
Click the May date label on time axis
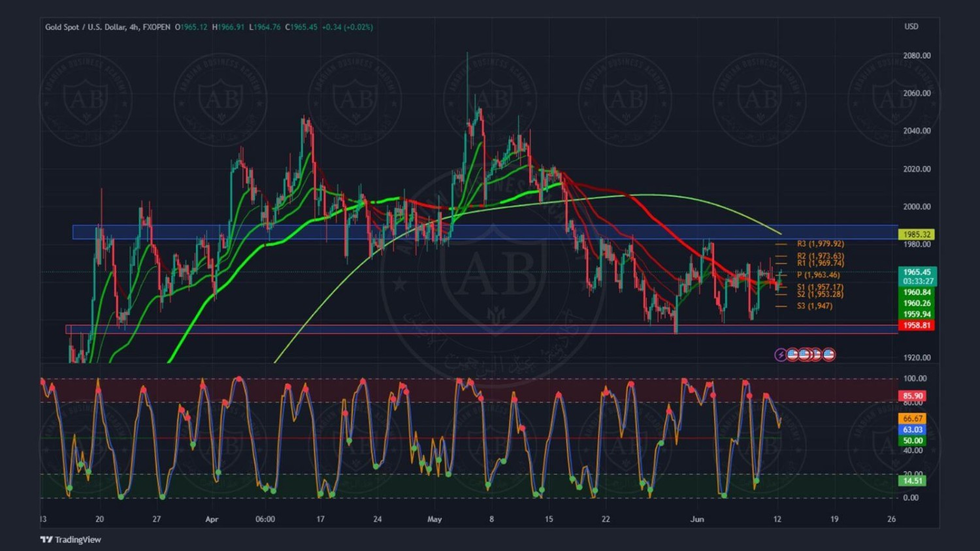434,519
